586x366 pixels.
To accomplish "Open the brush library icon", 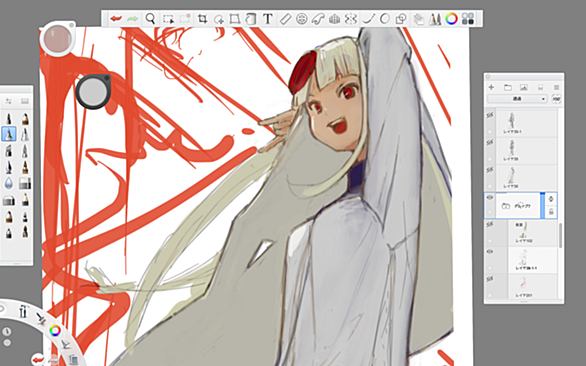I will 25,101.
